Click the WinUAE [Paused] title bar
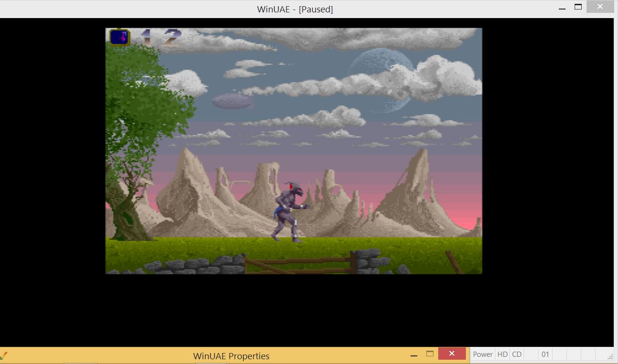 tap(295, 9)
